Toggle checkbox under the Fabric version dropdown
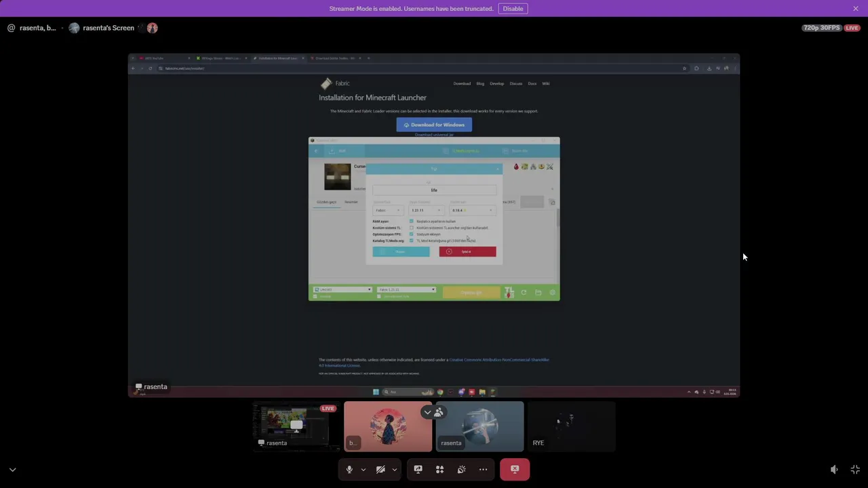The width and height of the screenshot is (868, 488). point(379,296)
